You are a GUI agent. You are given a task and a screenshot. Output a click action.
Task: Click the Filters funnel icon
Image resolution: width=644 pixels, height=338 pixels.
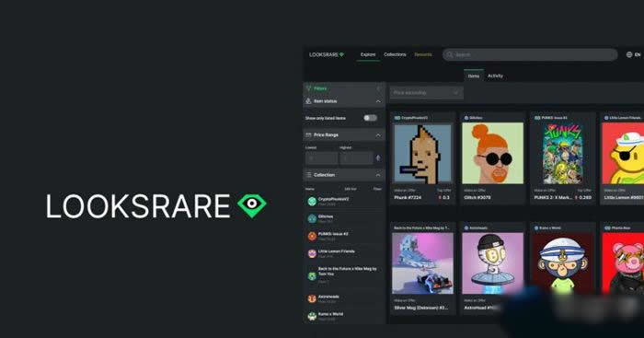point(309,88)
